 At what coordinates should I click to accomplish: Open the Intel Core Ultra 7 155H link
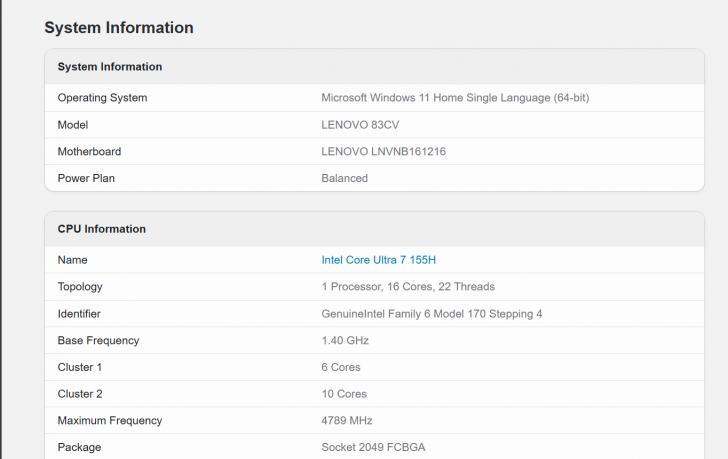coord(378,260)
